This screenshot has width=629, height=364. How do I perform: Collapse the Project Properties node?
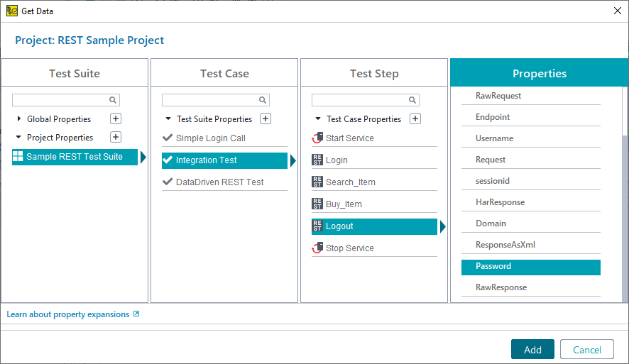pos(19,138)
